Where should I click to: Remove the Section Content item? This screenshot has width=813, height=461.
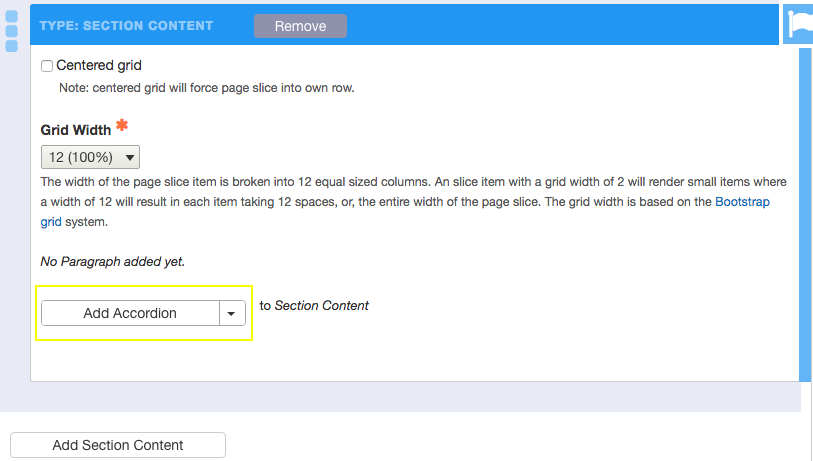[x=300, y=26]
